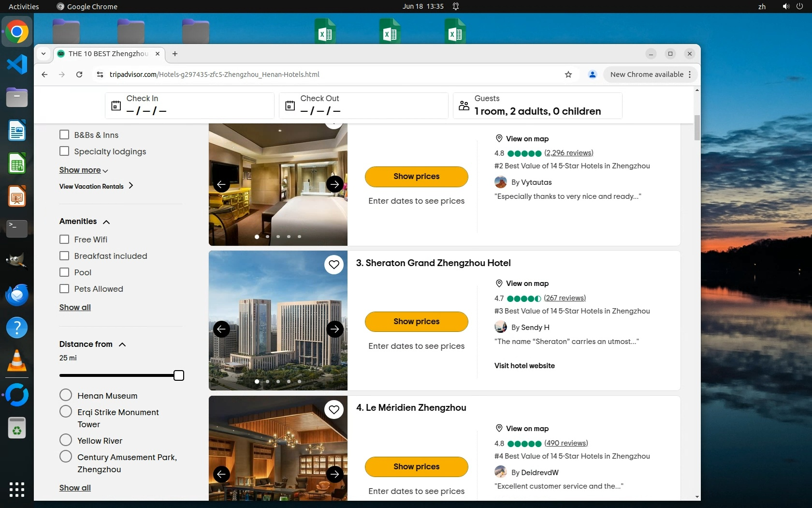Screen dimensions: 812x508
Task: Open Chrome profile avatar icon
Action: (x=592, y=75)
